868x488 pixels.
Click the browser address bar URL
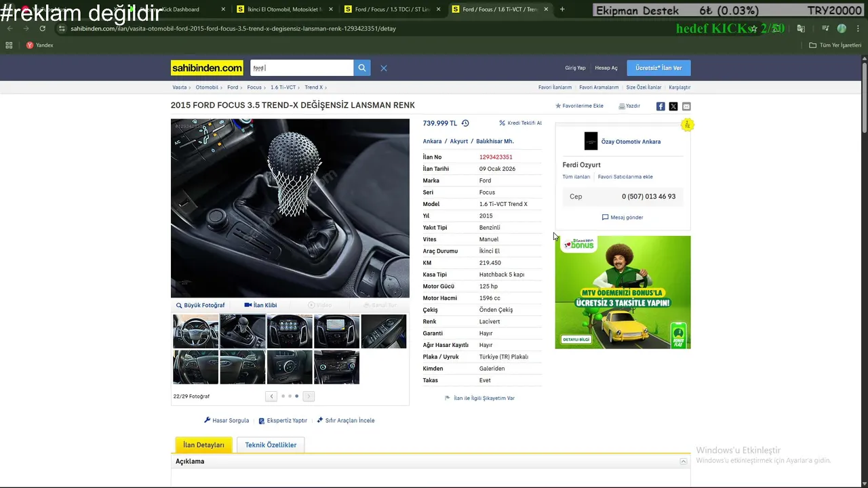tap(233, 28)
